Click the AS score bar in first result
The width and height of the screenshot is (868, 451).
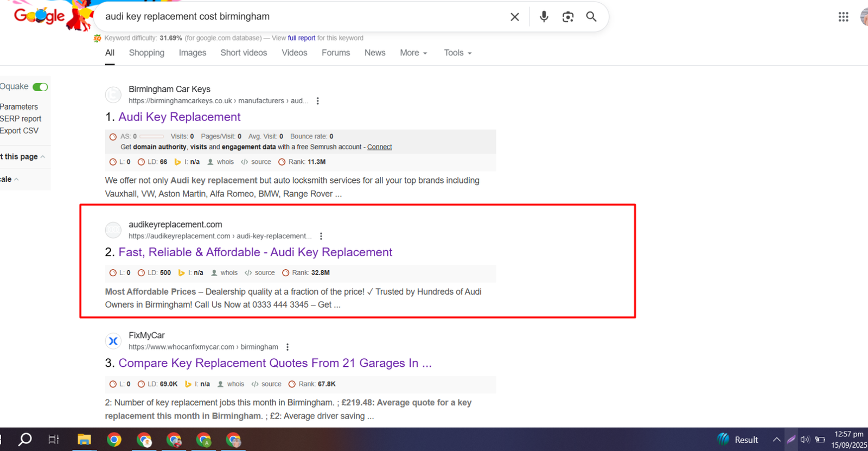pyautogui.click(x=151, y=137)
